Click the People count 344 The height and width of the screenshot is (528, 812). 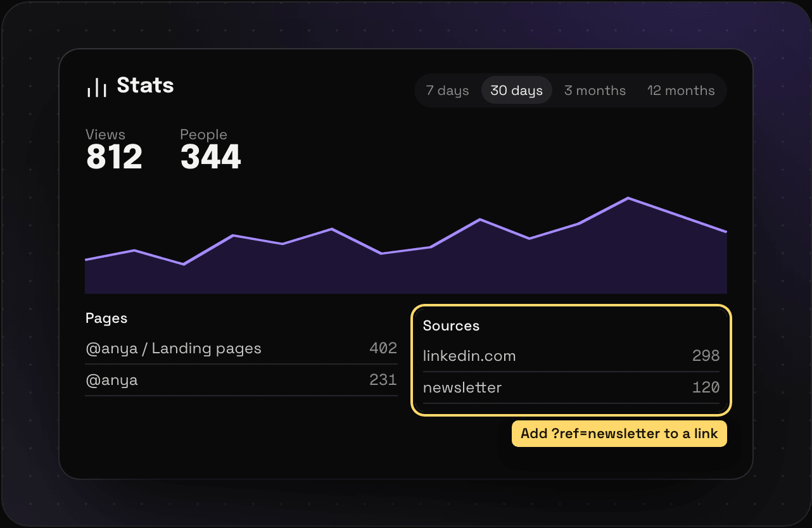tap(210, 157)
